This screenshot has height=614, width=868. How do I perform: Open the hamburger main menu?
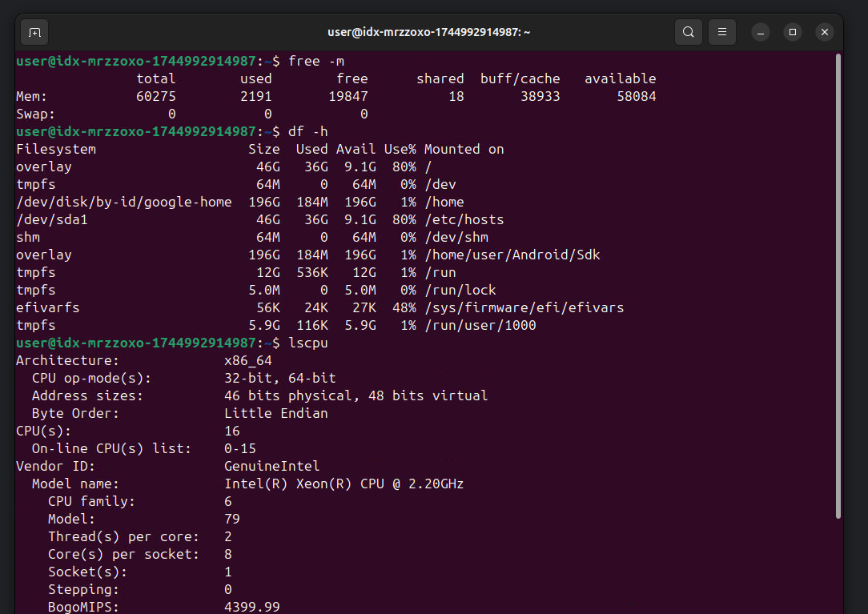click(722, 32)
